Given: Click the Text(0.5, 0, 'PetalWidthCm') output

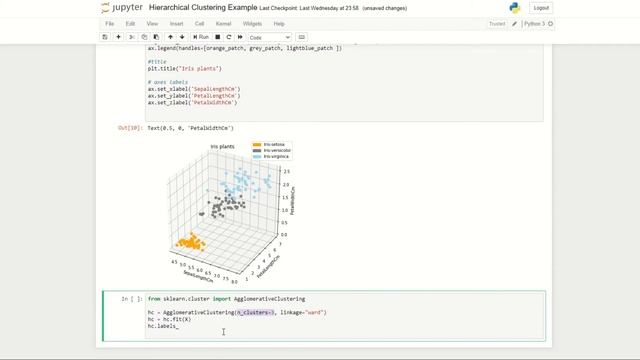Looking at the screenshot, I should click(191, 128).
